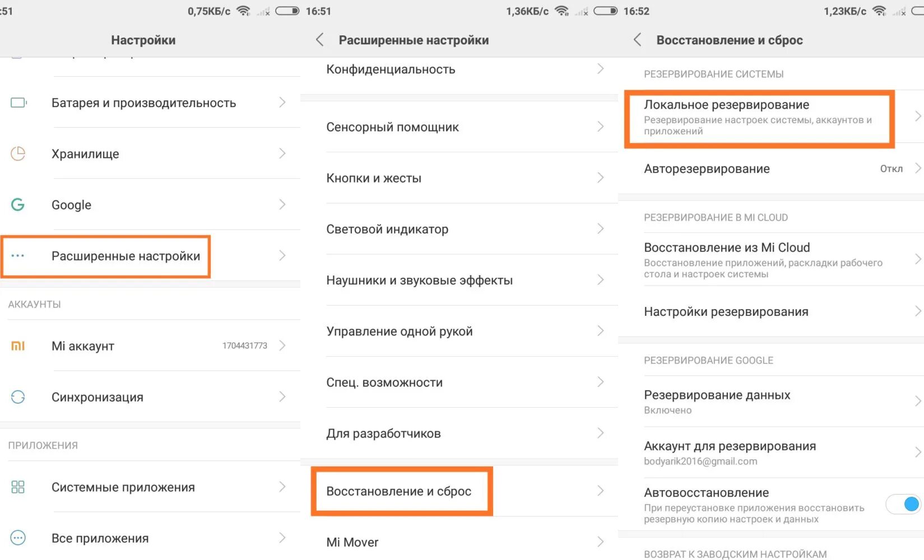Screen dimensions: 924x560
Task: Tap the Синхронизация sync icon
Action: [18, 397]
